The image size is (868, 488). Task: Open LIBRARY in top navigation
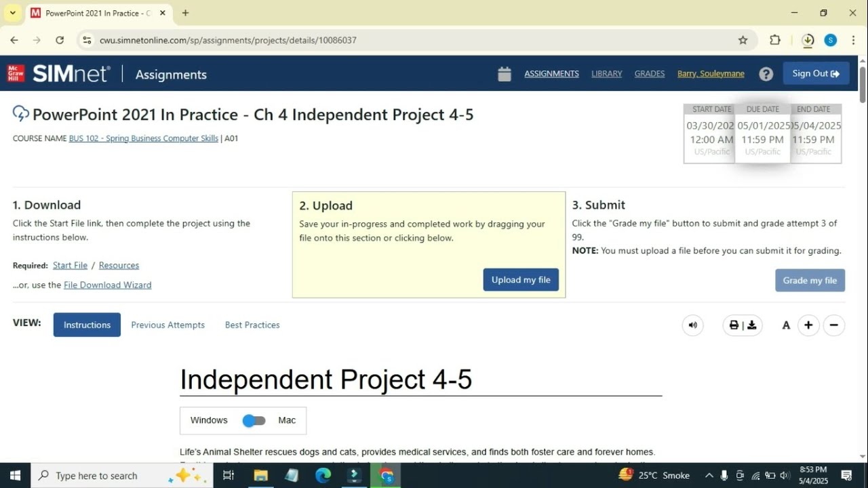pyautogui.click(x=606, y=73)
